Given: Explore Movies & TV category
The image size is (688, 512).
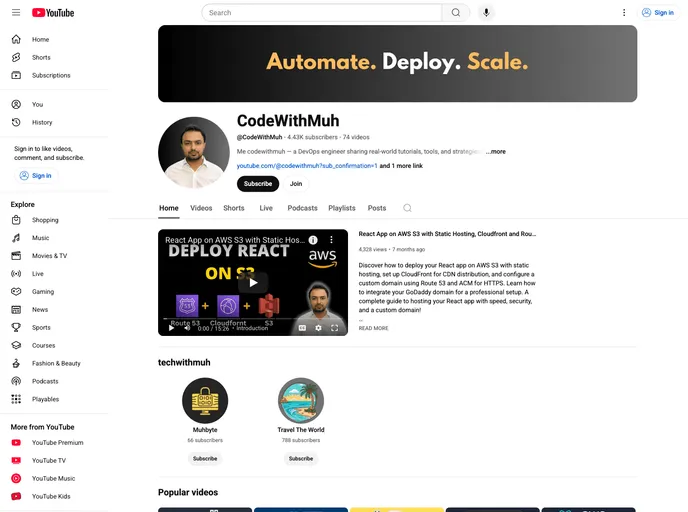Looking at the screenshot, I should pyautogui.click(x=54, y=256).
